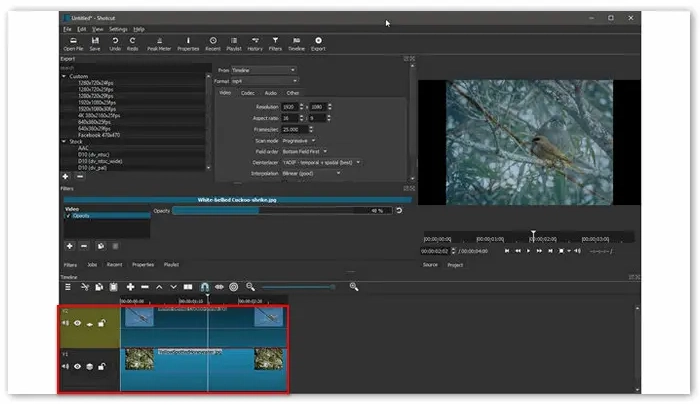The image size is (700, 405).
Task: Switch to the Codec tab
Action: [x=248, y=93]
